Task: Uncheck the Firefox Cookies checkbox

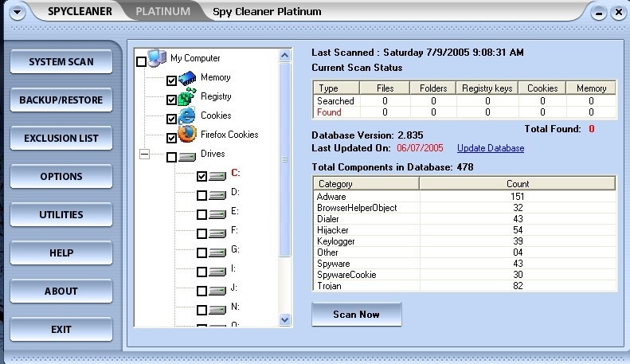Action: 171,138
